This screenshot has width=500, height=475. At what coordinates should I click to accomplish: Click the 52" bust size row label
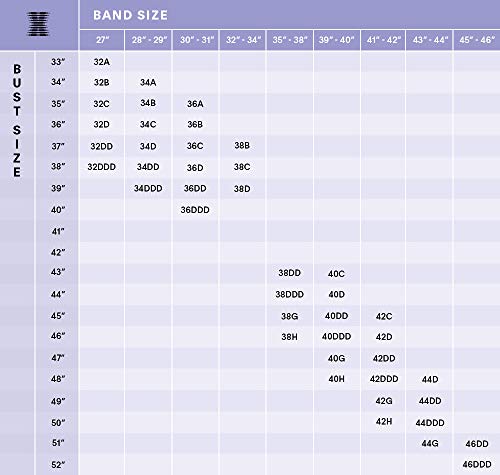(58, 464)
